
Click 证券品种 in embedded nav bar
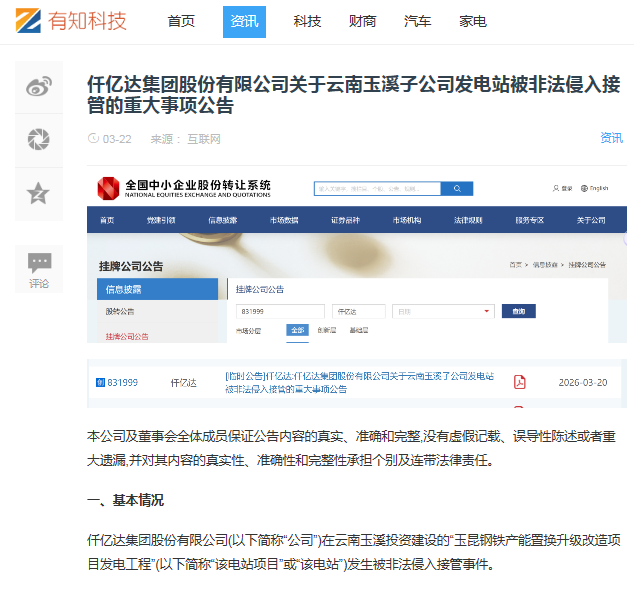tap(345, 220)
